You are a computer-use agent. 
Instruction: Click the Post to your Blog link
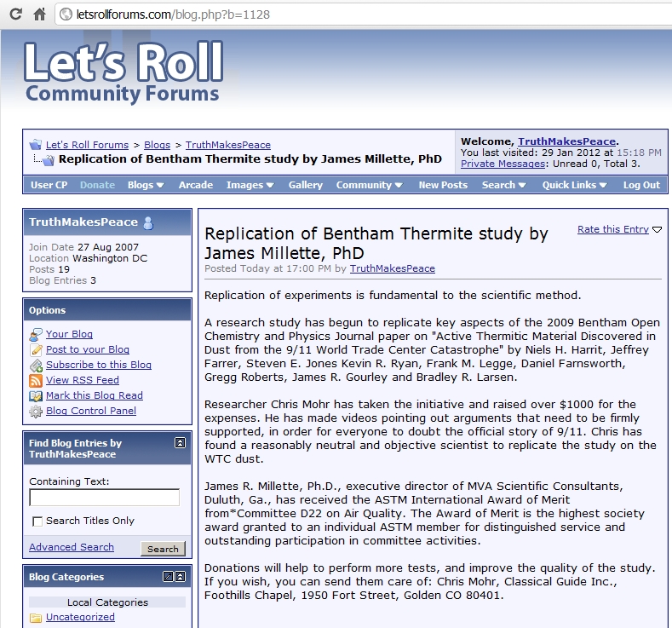pos(88,349)
